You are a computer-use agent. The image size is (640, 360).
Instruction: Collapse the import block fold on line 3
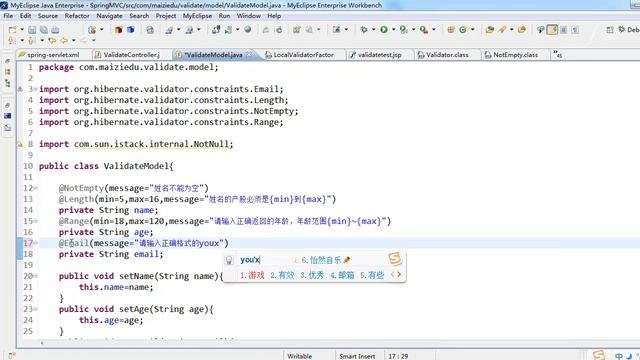(35, 89)
